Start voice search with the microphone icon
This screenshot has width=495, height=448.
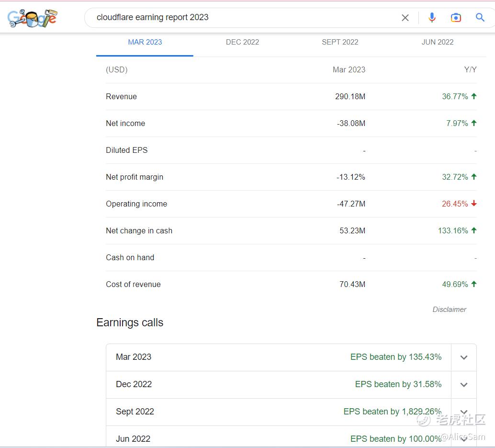click(432, 18)
